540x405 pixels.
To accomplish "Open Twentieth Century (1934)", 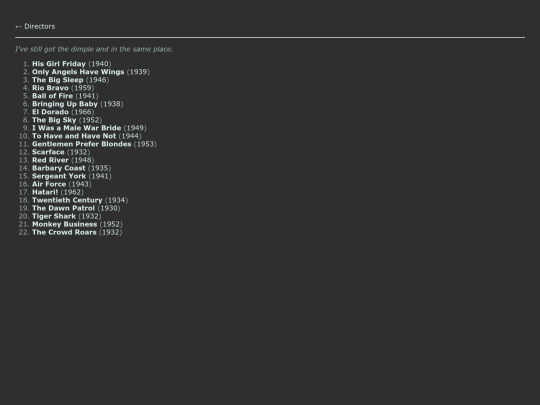I will (x=67, y=200).
